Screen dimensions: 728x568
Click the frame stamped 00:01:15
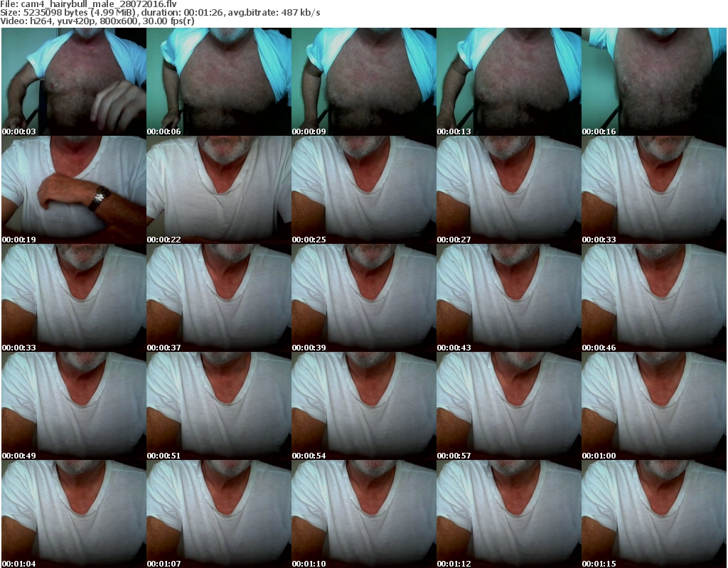(x=654, y=514)
